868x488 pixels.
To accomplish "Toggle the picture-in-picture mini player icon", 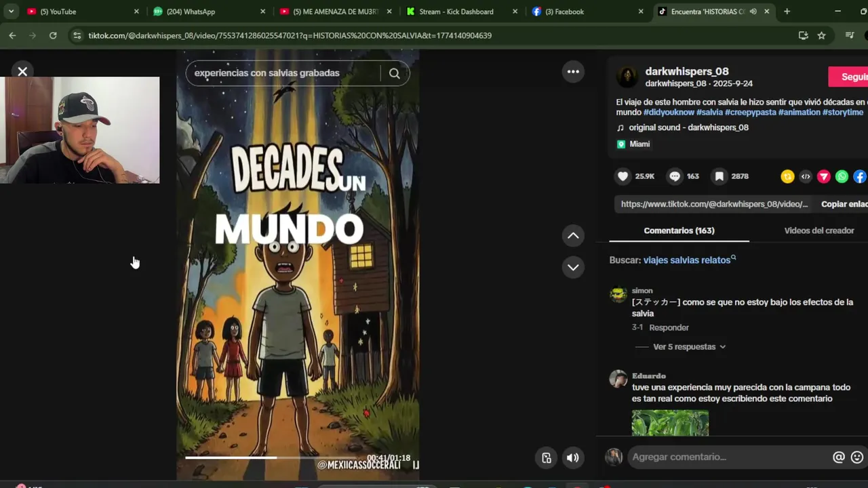I will point(547,457).
